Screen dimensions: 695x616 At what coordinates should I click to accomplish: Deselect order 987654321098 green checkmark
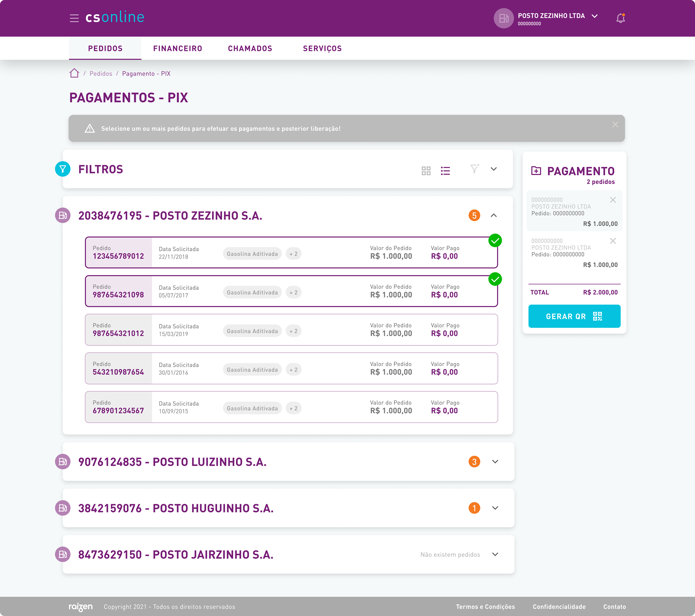click(495, 279)
